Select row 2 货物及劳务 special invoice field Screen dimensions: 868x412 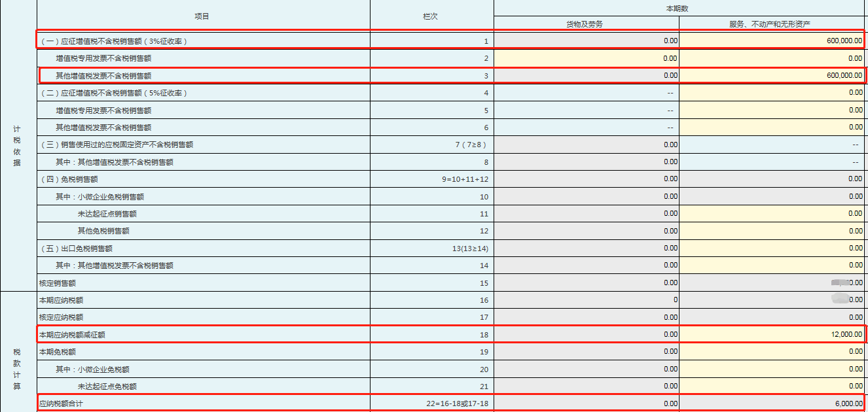point(587,58)
